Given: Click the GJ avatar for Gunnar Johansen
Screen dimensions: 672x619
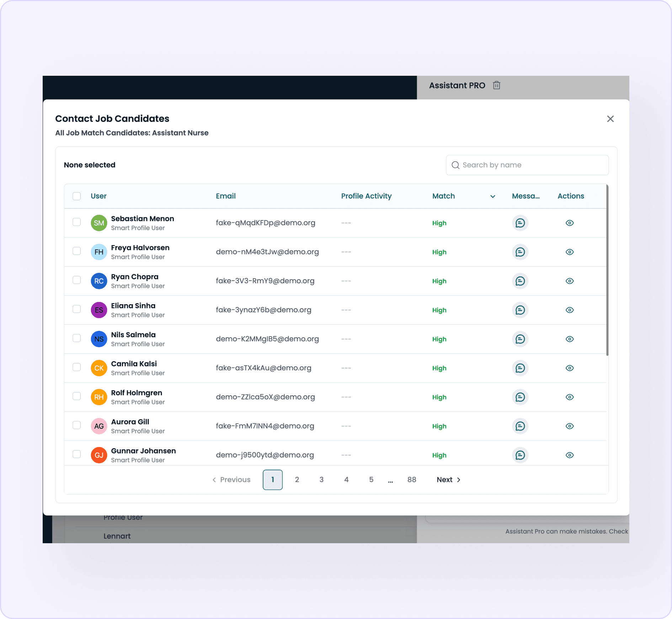Looking at the screenshot, I should click(99, 455).
